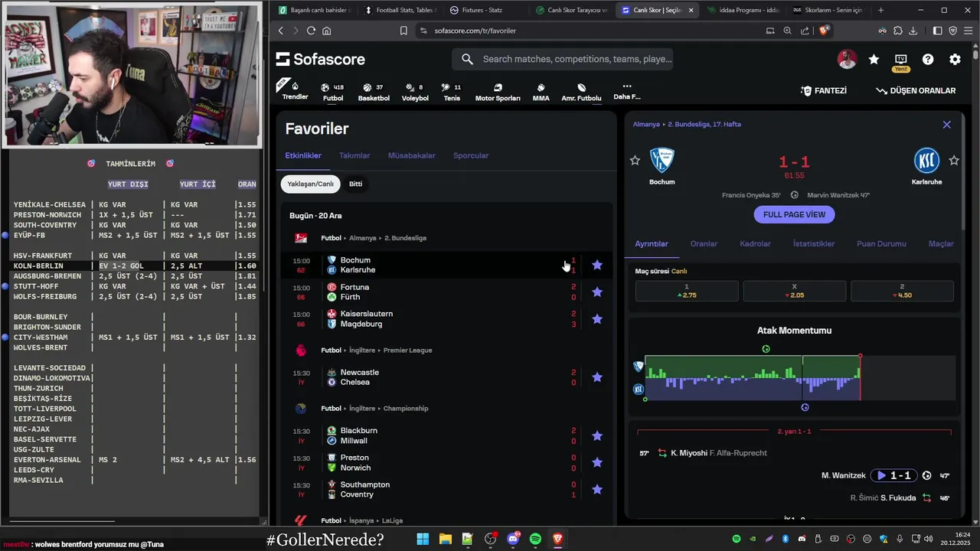Switch to Ayrıntılar details tab

tap(652, 243)
